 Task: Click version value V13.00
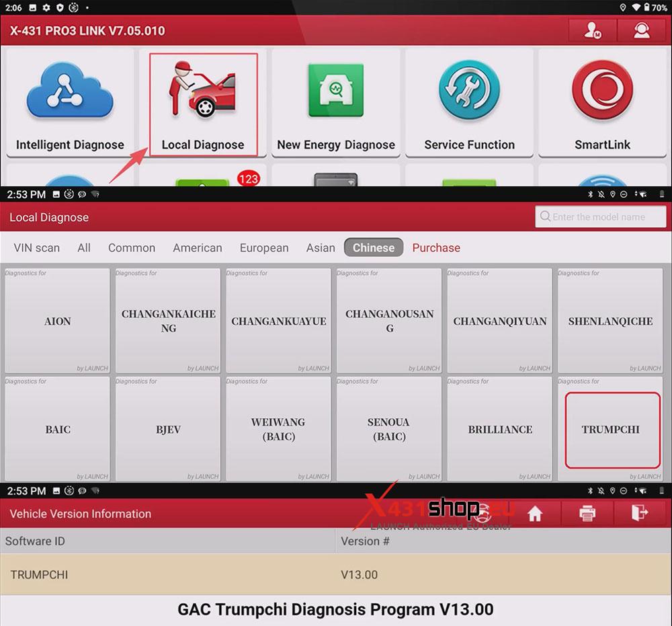point(359,574)
